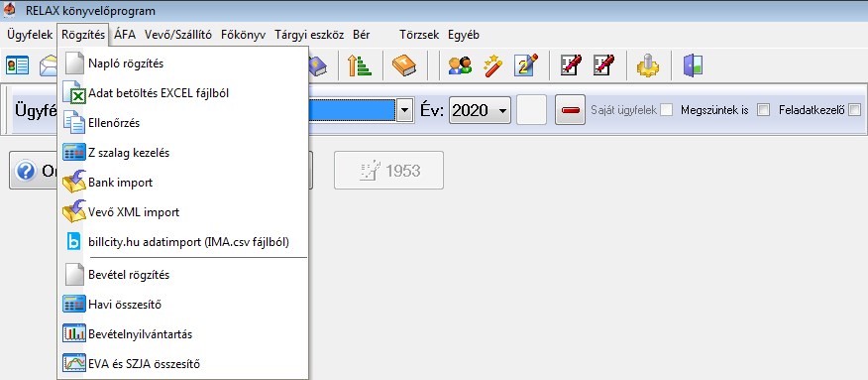
Task: Select Havi összesítő
Action: tap(182, 305)
